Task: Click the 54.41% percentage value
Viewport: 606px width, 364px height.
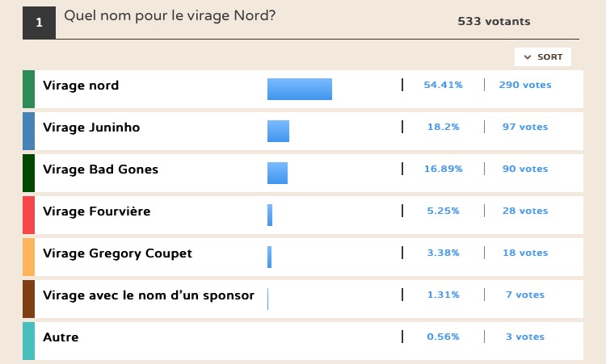Action: tap(444, 85)
